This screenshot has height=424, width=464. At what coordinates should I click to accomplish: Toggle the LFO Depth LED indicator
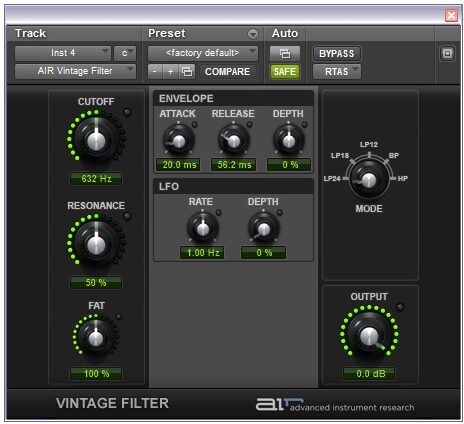(x=279, y=212)
